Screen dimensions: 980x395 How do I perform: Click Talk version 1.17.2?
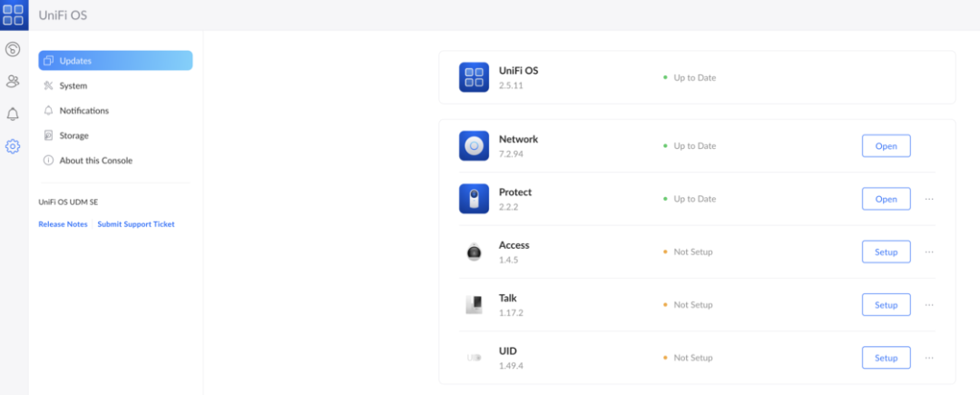point(511,312)
